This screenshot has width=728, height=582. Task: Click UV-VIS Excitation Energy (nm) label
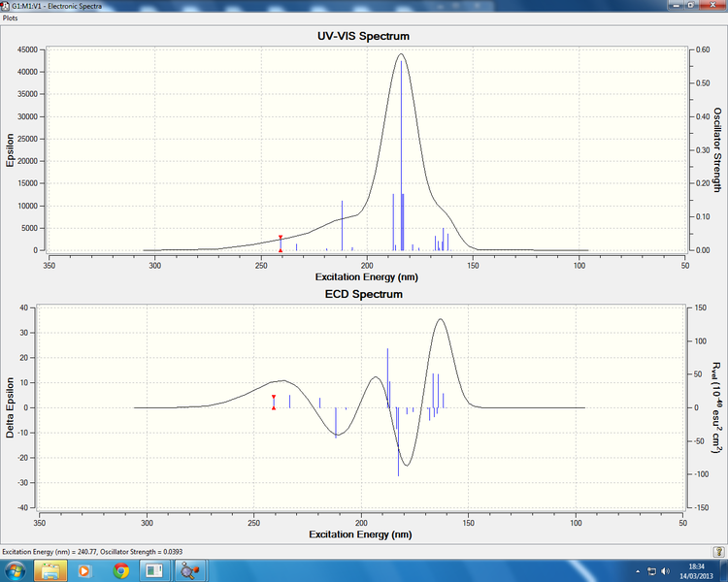point(367,277)
